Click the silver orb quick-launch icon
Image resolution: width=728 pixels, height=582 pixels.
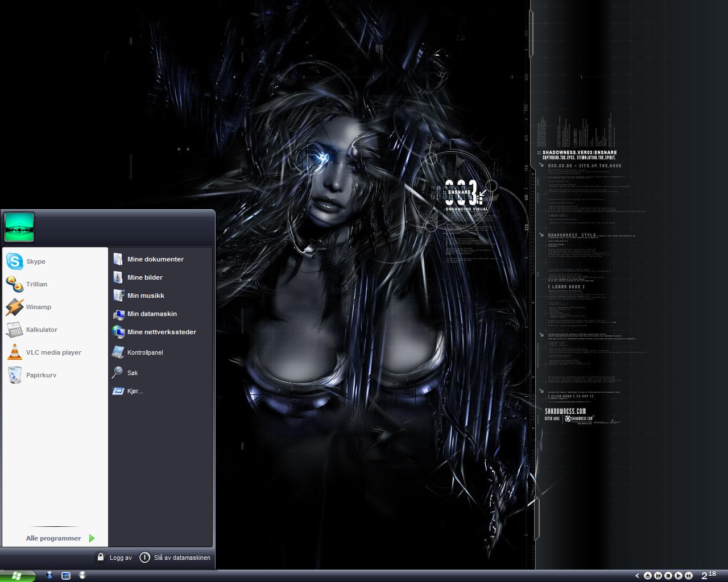pyautogui.click(x=82, y=575)
